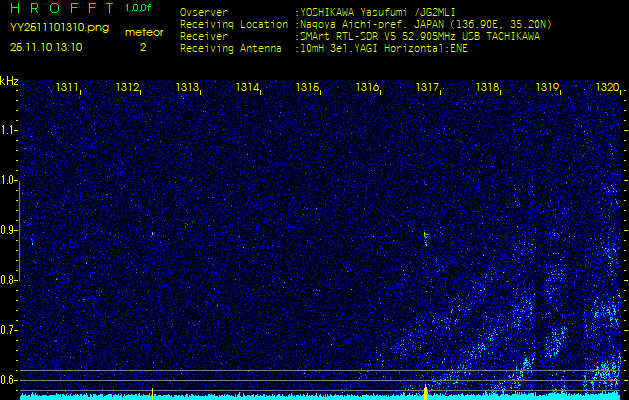629x400 pixels.
Task: Click the 1311 time marker
Action: tap(67, 88)
